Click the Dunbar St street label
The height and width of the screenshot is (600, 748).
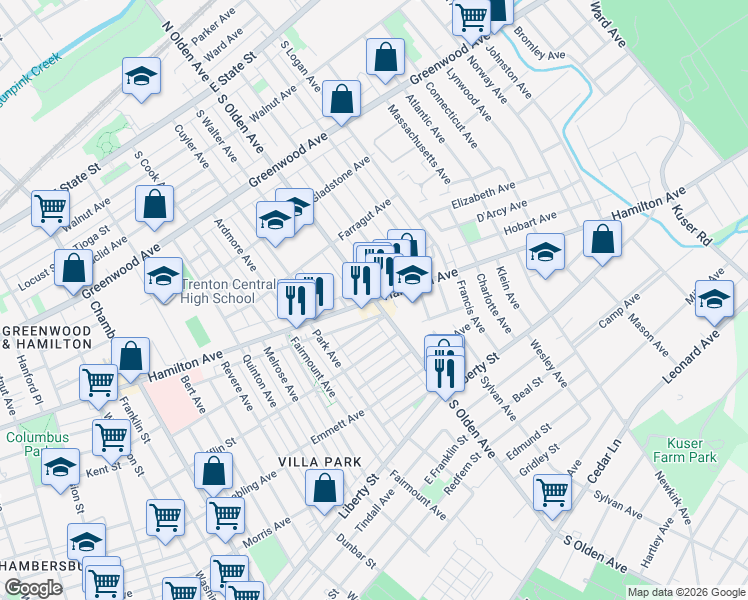(356, 551)
